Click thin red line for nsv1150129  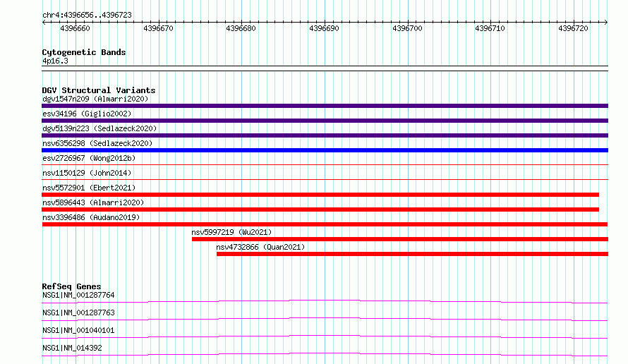click(x=325, y=179)
